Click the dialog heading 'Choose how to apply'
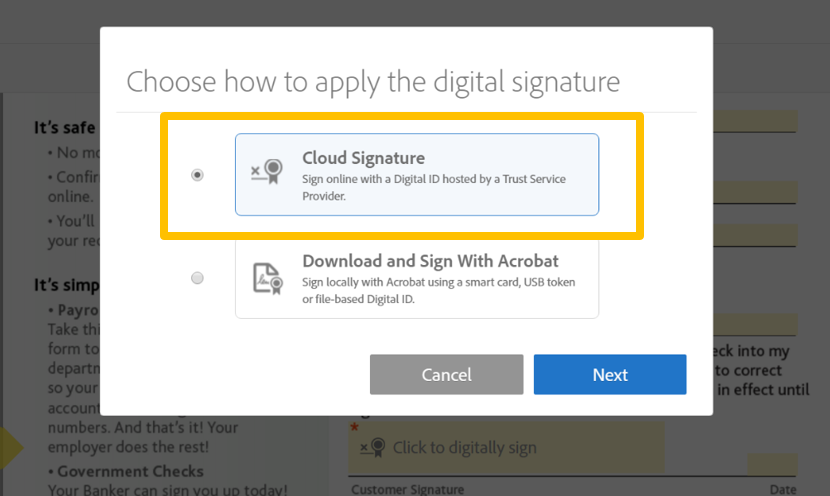The height and width of the screenshot is (496, 830). (373, 81)
